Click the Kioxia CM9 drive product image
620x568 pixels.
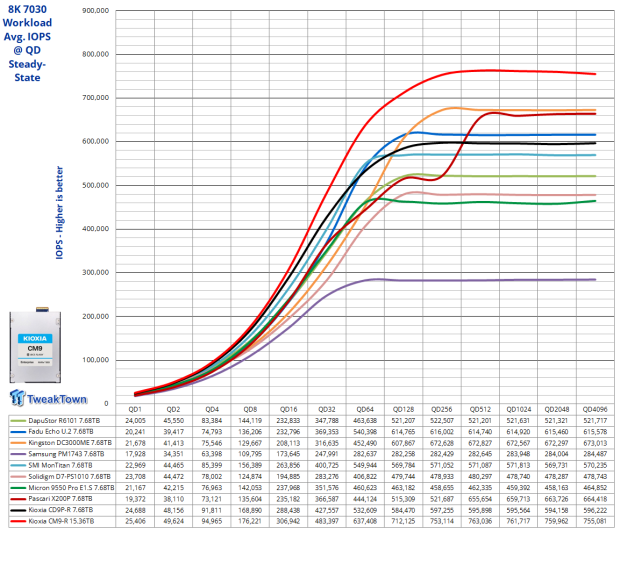pos(35,345)
